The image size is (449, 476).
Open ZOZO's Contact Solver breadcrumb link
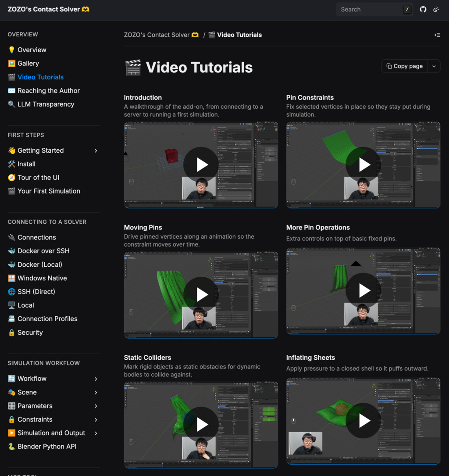click(x=161, y=35)
